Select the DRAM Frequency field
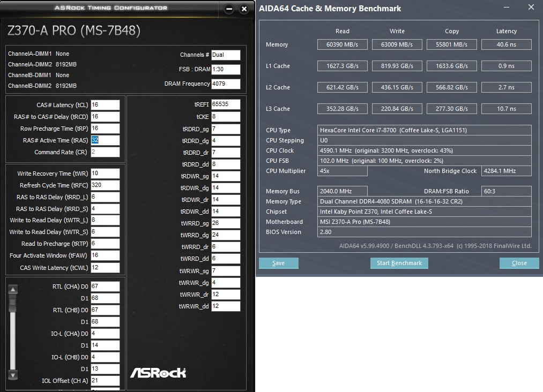This screenshot has height=392, width=543. point(226,84)
